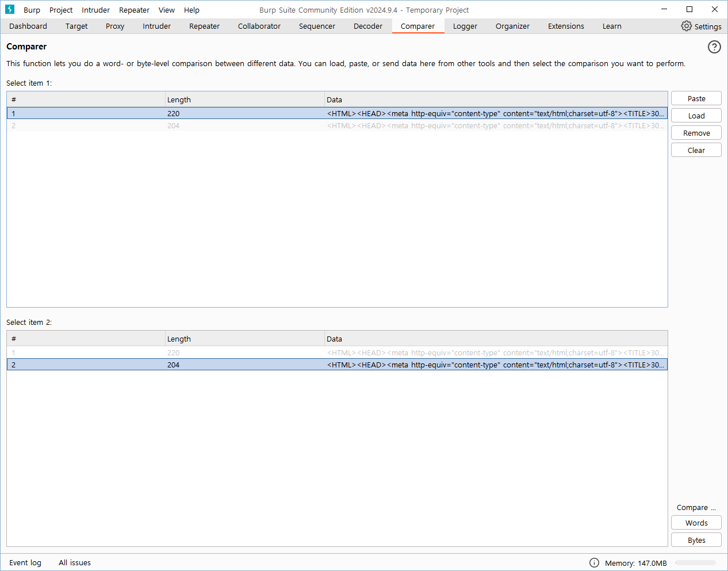The image size is (728, 571).
Task: Compare items by Words
Action: pyautogui.click(x=696, y=523)
